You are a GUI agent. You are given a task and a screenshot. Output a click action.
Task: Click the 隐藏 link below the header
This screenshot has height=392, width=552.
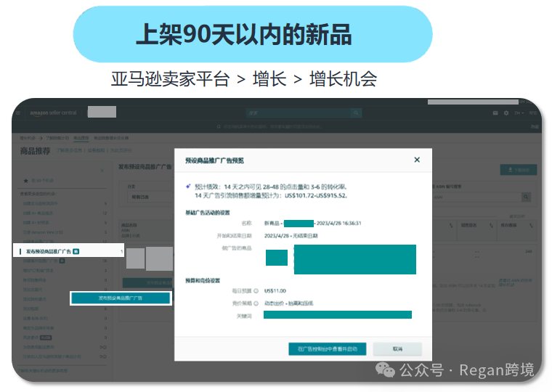(x=535, y=127)
